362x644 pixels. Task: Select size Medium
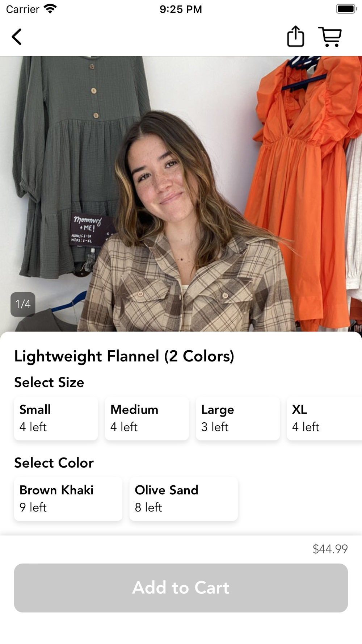tap(147, 418)
